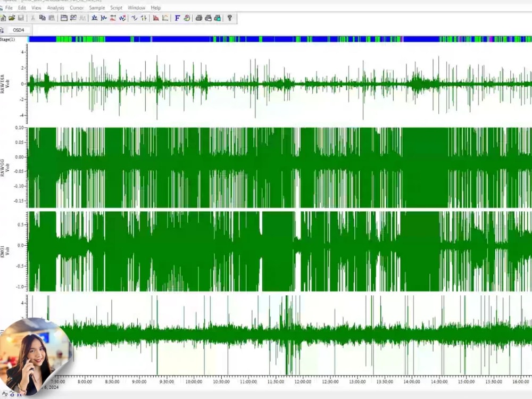This screenshot has width=532, height=399.
Task: Click the 9:00:00 time axis label
Action: 139,381
